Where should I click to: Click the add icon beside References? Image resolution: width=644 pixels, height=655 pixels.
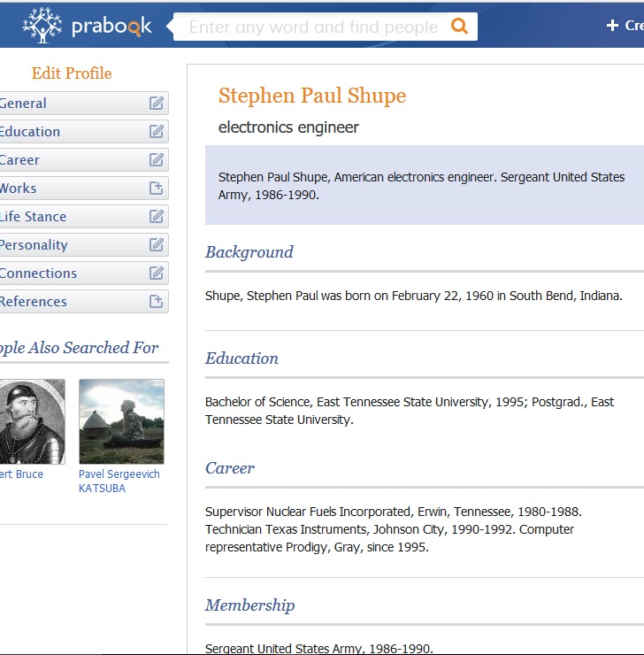pyautogui.click(x=157, y=302)
